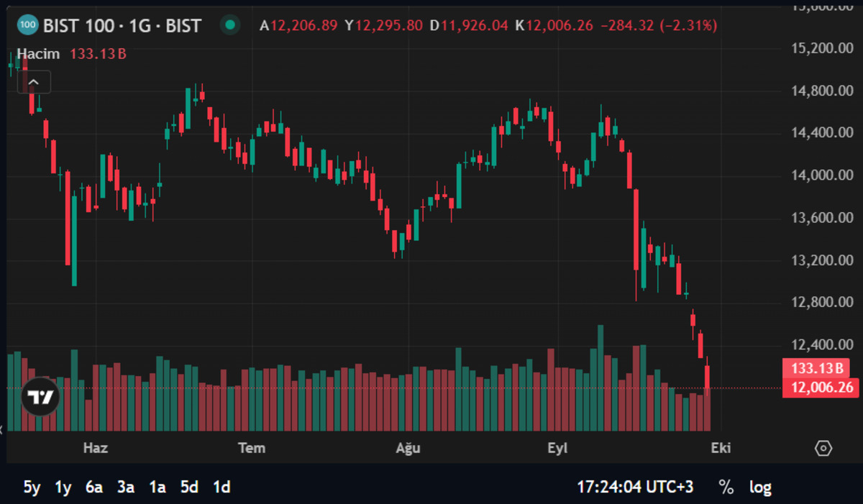Screen dimensions: 863x504
Task: Click the Hacim volume indicator label
Action: [38, 54]
